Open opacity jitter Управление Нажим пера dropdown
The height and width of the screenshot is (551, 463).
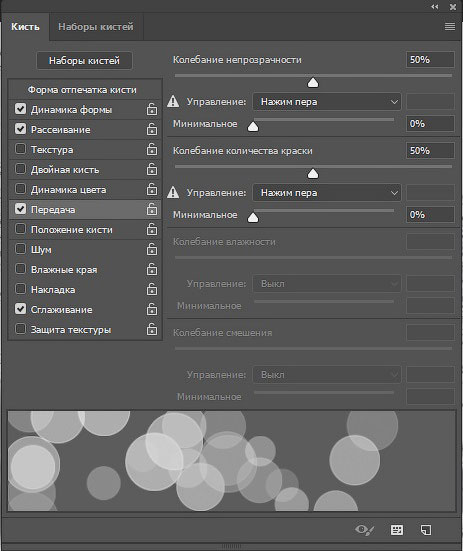coord(327,102)
